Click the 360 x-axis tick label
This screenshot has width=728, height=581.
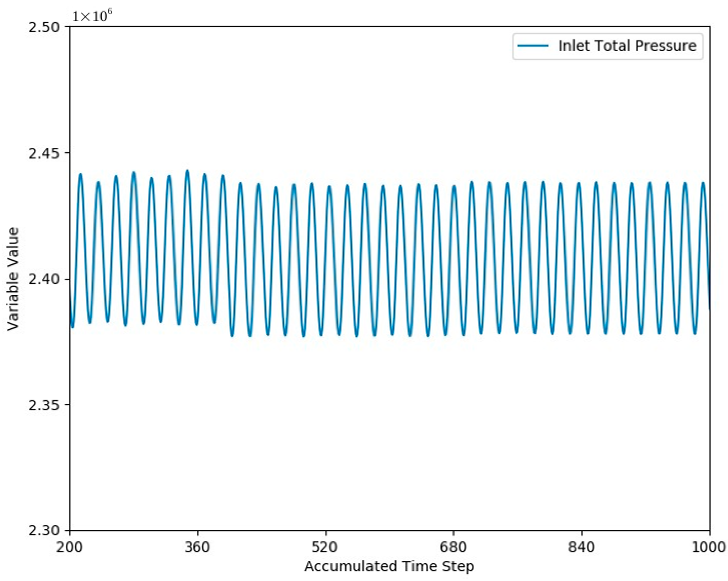click(197, 547)
